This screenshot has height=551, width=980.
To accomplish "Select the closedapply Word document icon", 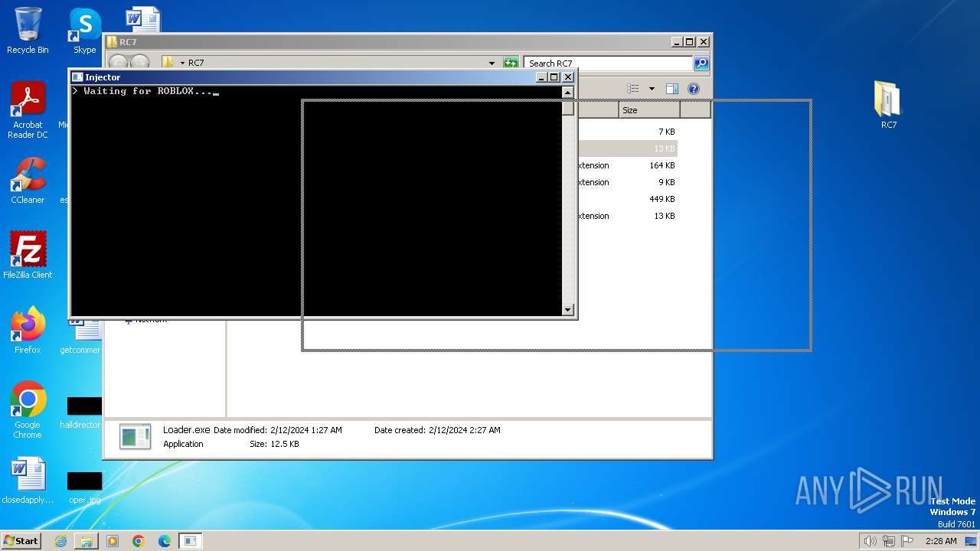I will coord(28,481).
